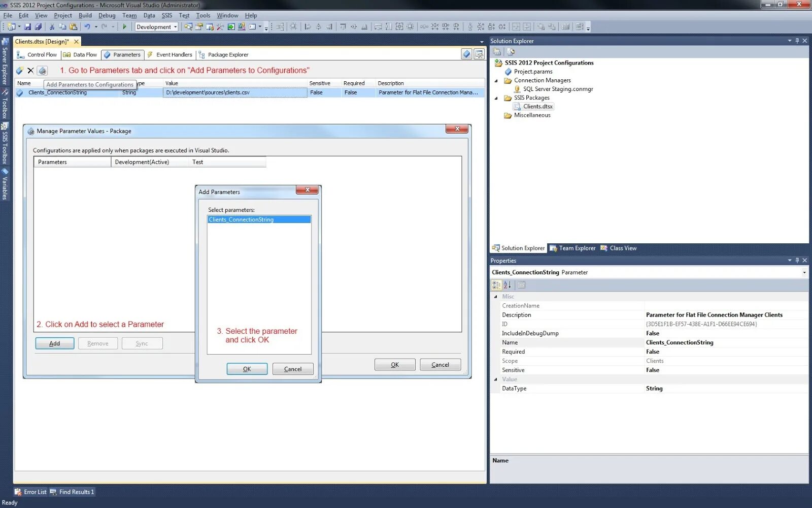Pin the Solution Explorer panel
This screenshot has height=508, width=812.
pos(797,41)
